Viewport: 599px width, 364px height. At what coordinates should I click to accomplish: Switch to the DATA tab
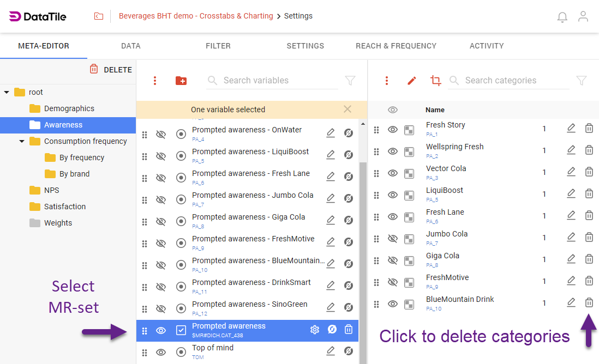click(130, 46)
